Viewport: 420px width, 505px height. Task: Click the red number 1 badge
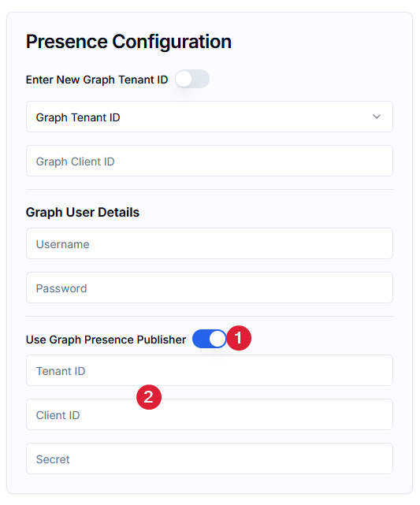coord(239,338)
